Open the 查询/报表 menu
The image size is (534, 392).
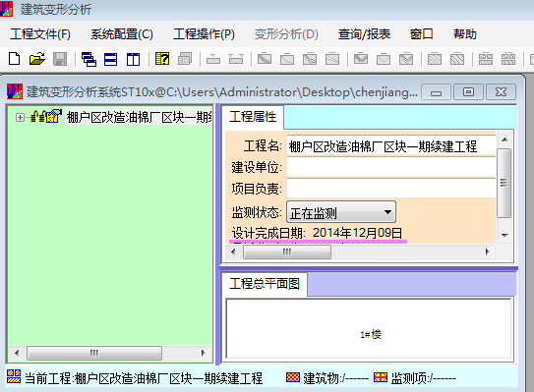tap(364, 34)
